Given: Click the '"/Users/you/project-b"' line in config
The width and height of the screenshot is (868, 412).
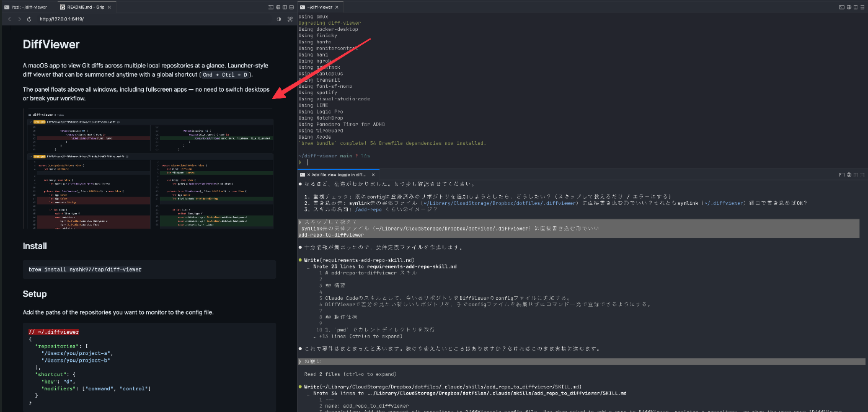Looking at the screenshot, I should pyautogui.click(x=76, y=360).
